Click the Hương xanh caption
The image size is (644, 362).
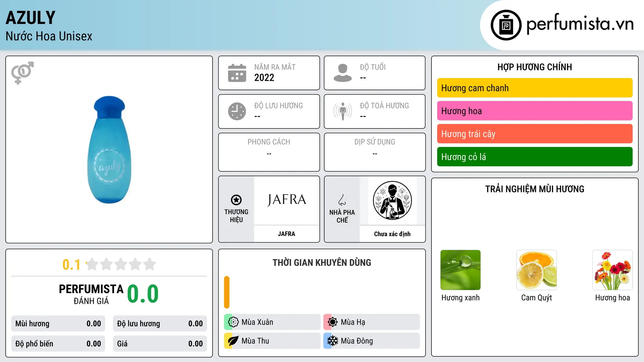[460, 298]
